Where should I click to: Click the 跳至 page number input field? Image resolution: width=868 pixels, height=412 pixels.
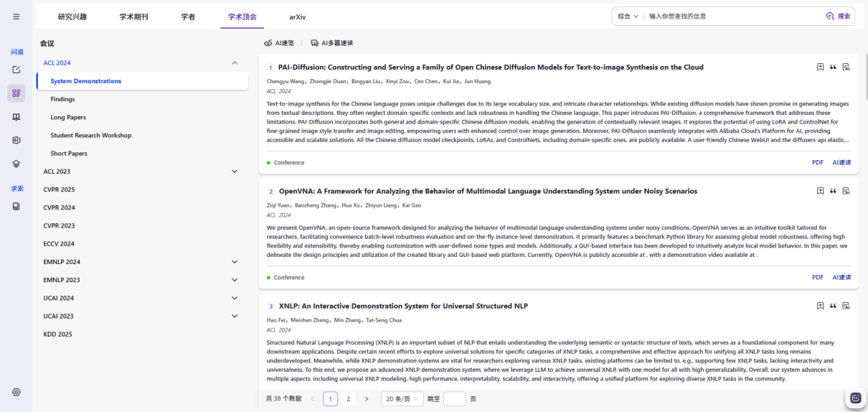pos(455,398)
